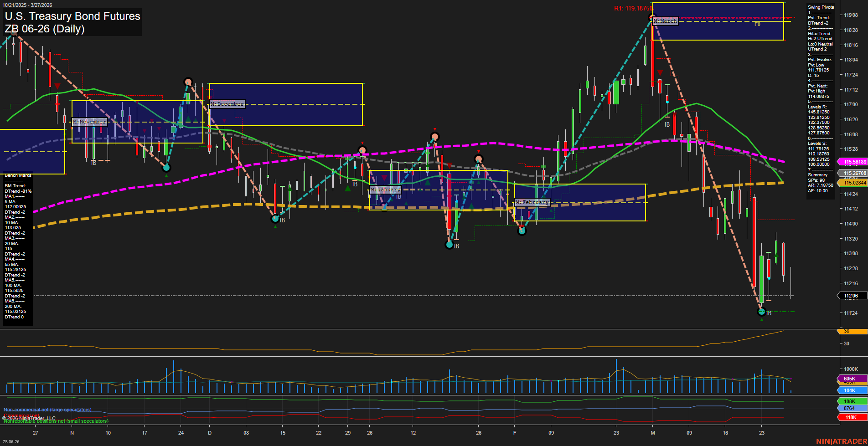Toggle the Nonreportable positions net (small speculators) plot

point(56,421)
